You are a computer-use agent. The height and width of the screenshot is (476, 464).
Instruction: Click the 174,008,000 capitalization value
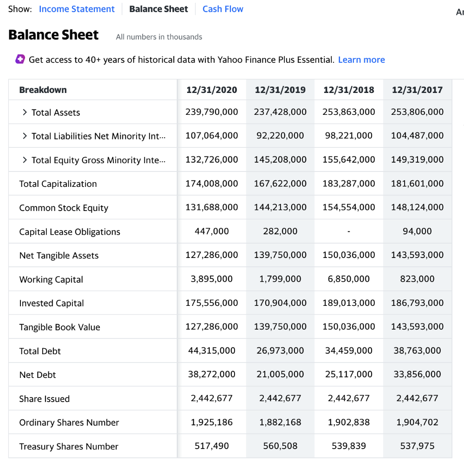[x=212, y=184]
